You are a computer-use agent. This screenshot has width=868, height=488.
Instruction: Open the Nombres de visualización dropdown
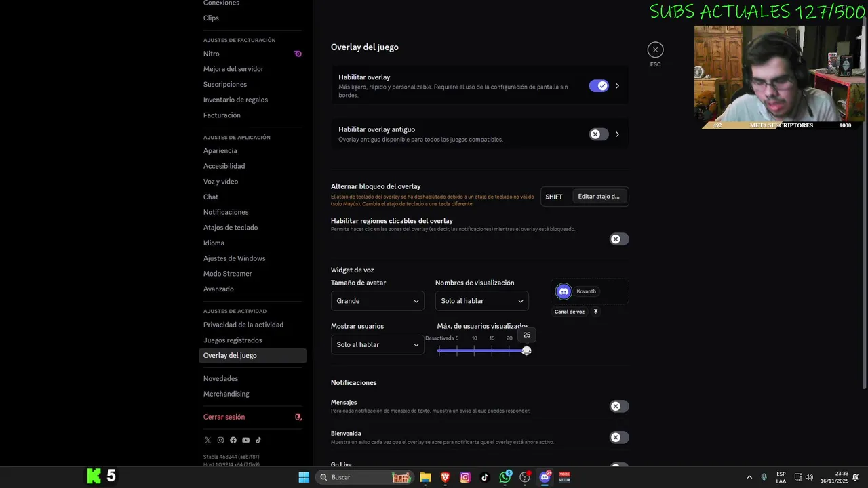click(482, 301)
